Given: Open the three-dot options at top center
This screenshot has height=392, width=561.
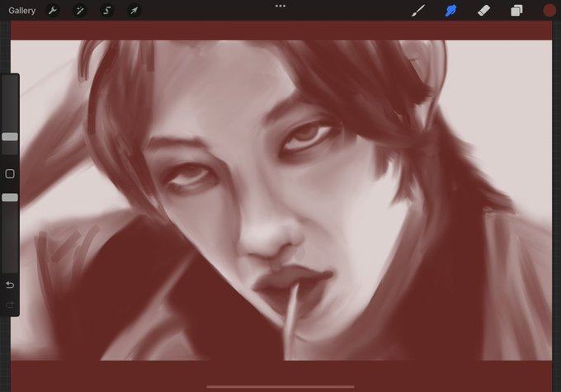Looking at the screenshot, I should tap(280, 6).
